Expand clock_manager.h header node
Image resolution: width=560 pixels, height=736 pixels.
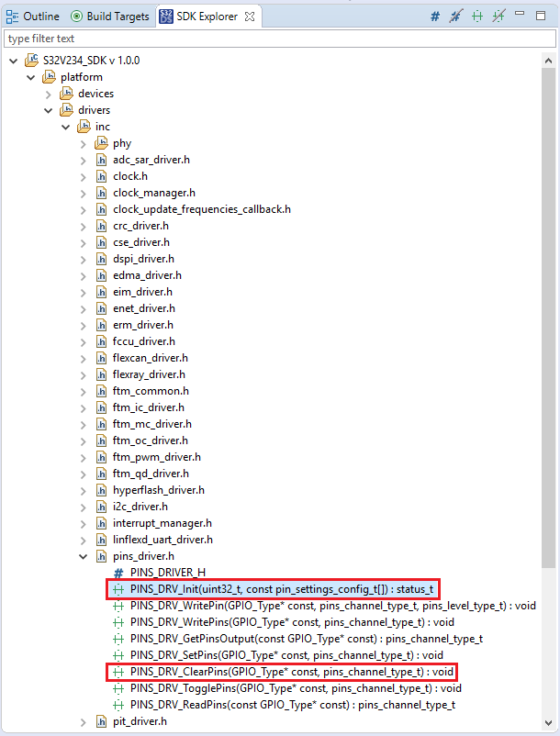click(84, 193)
